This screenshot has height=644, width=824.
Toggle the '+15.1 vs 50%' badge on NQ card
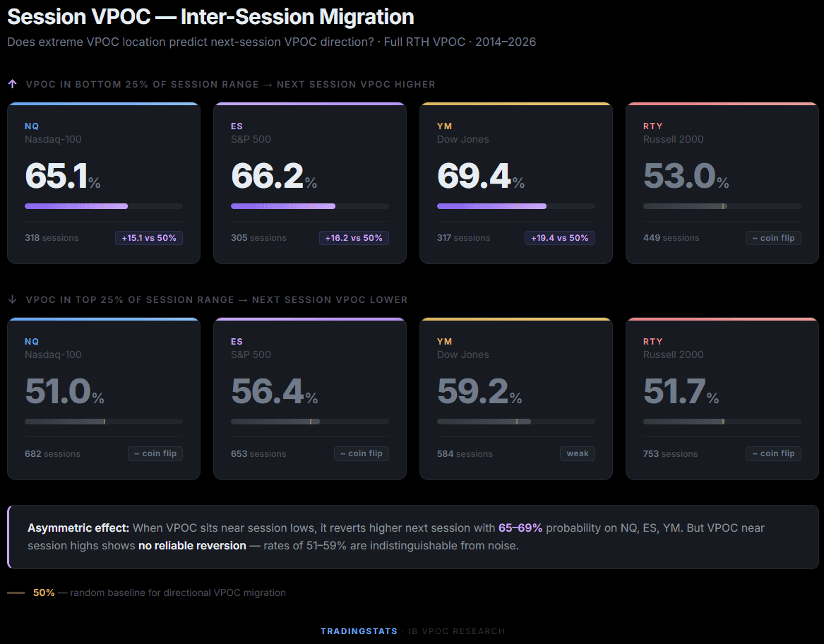148,238
